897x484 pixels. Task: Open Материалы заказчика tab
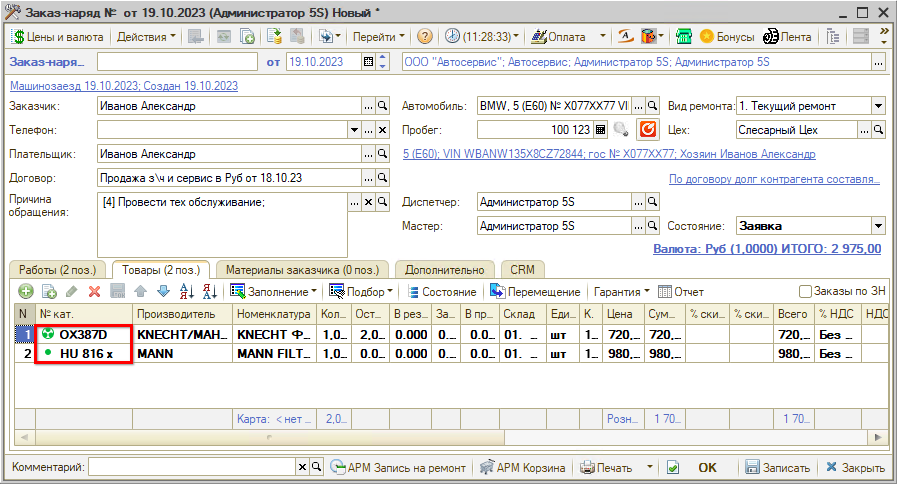coord(303,270)
